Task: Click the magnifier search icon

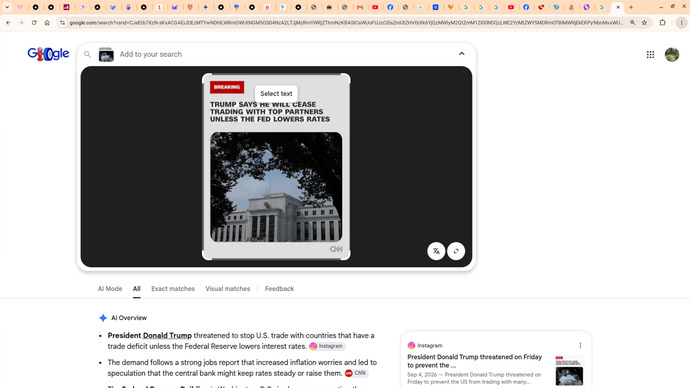Action: pos(87,54)
